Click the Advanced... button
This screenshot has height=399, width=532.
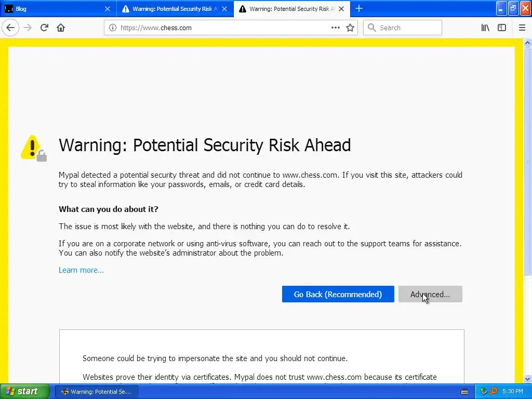pos(430,294)
